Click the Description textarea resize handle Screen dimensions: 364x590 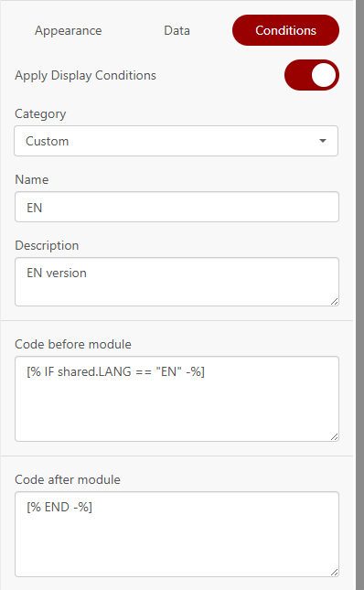[335, 301]
